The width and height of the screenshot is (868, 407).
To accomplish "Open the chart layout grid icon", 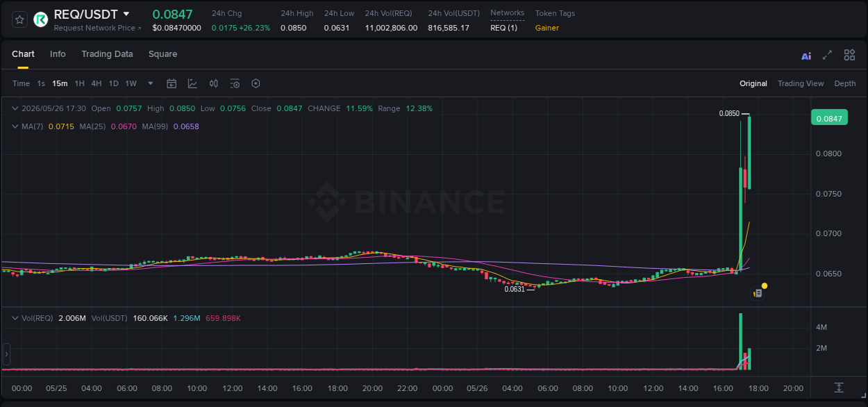I will [849, 55].
